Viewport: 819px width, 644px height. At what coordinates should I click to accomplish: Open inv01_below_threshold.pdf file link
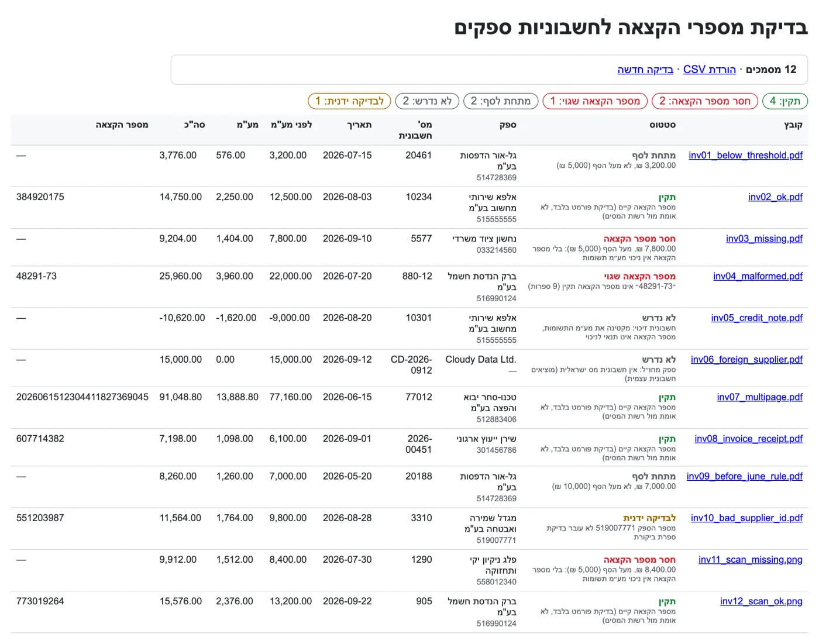point(745,155)
